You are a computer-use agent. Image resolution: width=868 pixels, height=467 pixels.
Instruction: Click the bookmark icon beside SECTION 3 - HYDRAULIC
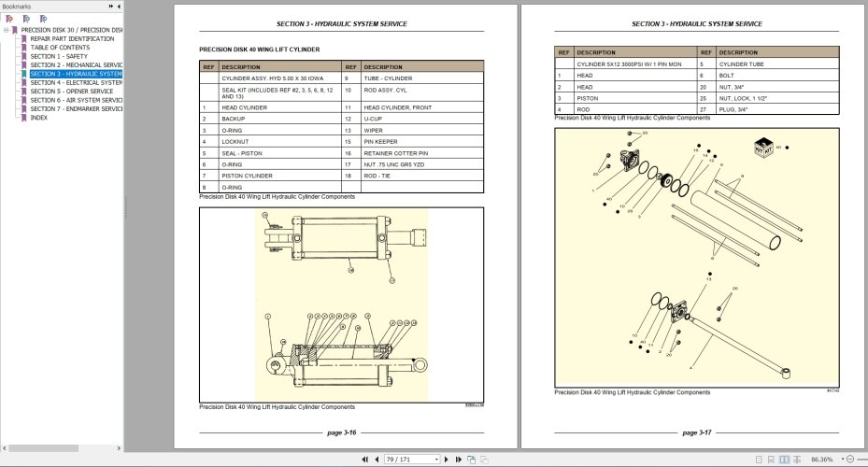[x=23, y=74]
